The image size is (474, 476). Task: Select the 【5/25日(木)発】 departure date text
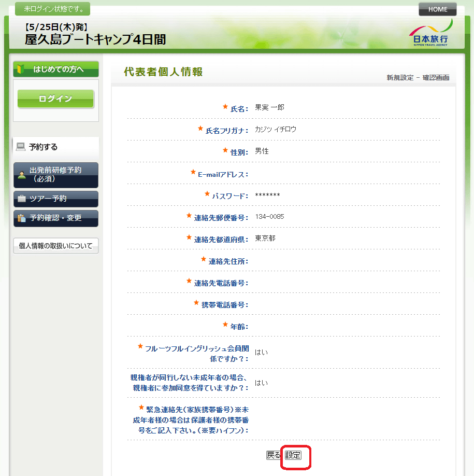(56, 27)
